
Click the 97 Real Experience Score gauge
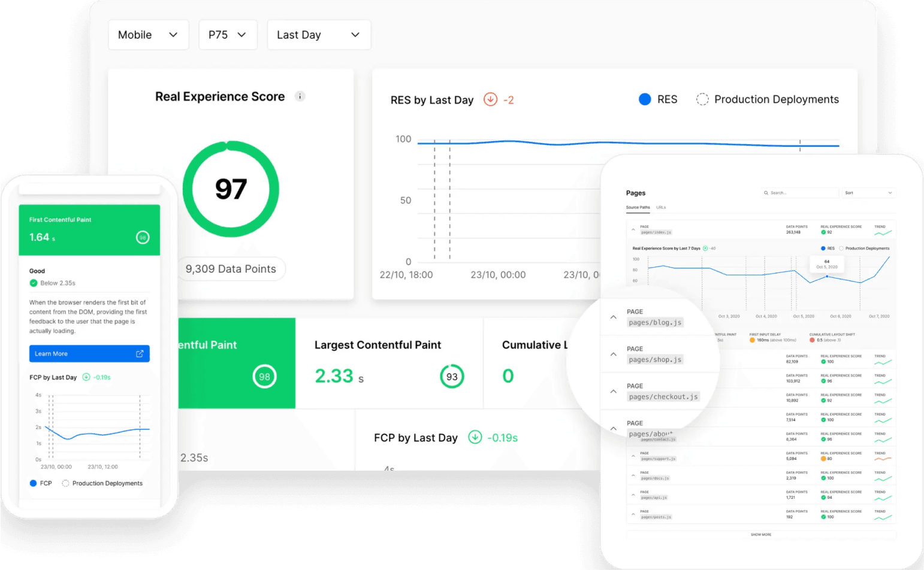[x=231, y=189]
